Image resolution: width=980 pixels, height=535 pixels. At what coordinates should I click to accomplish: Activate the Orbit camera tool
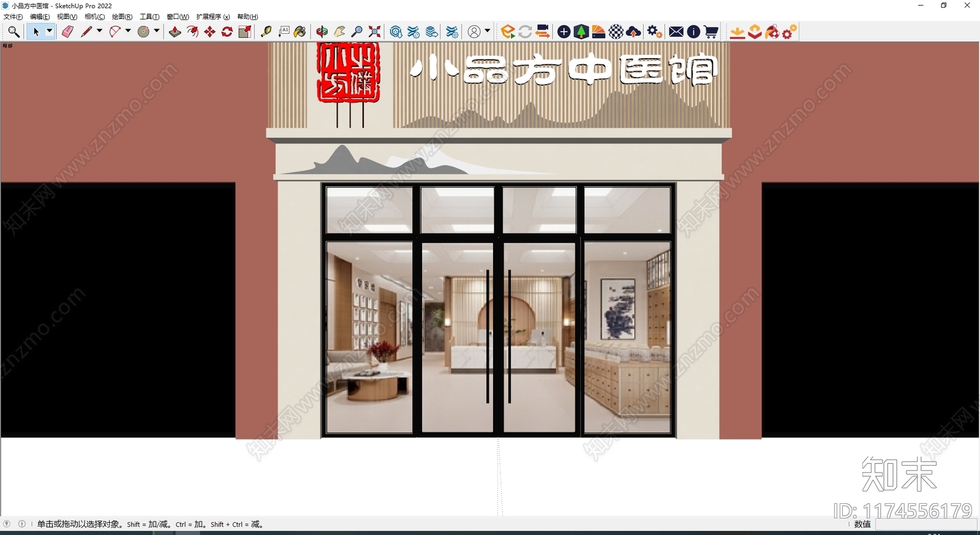point(322,31)
